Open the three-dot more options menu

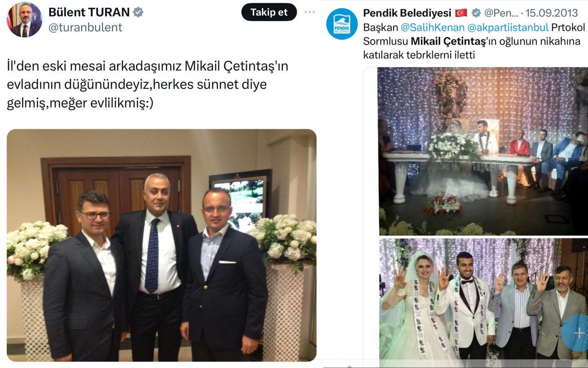click(310, 12)
